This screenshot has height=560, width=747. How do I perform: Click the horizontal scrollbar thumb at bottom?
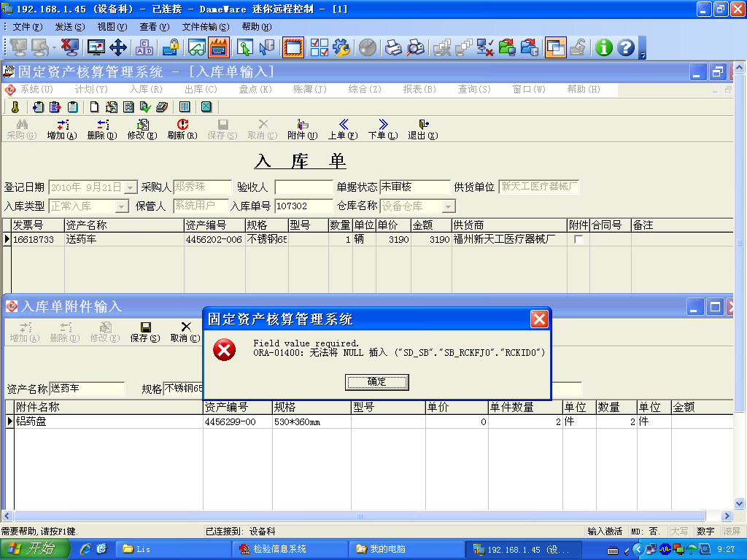360,516
